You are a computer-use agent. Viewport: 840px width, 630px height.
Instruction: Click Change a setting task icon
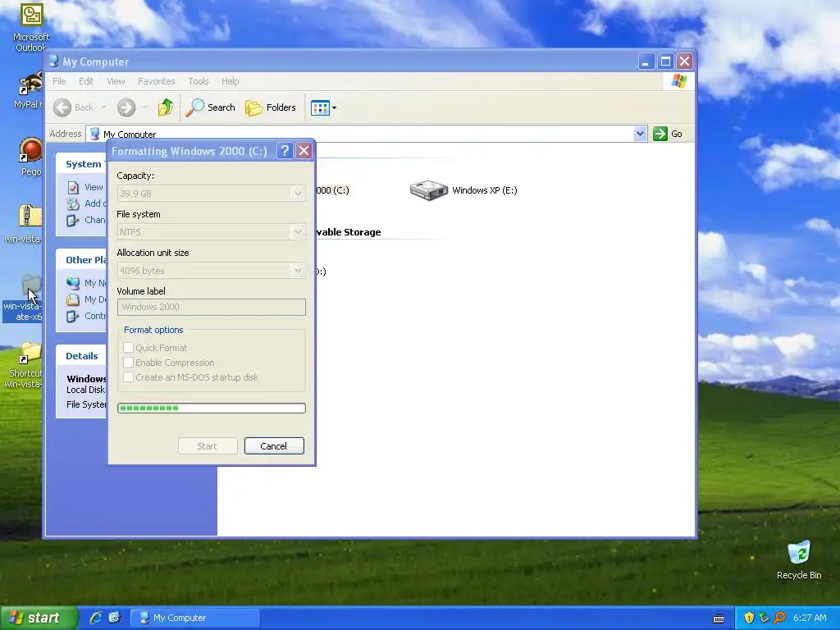[x=73, y=220]
